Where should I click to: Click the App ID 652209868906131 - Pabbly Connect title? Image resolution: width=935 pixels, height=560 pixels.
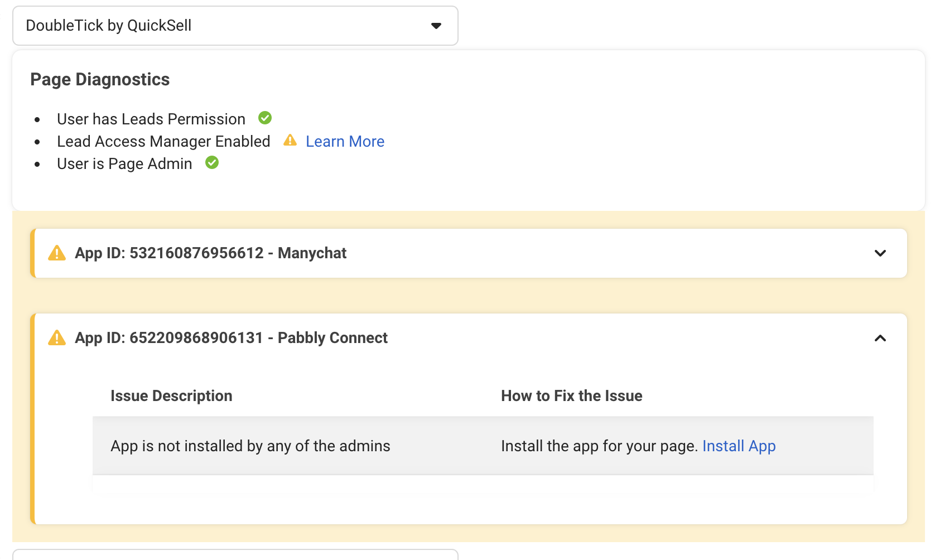[231, 338]
